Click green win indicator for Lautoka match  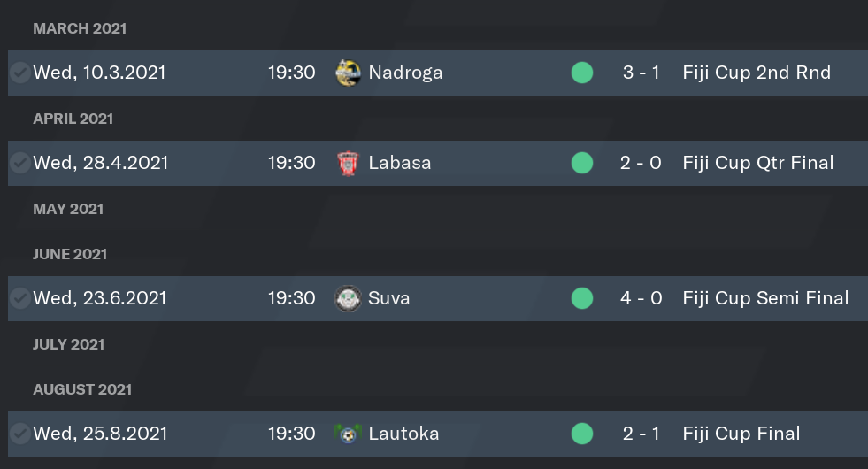[582, 434]
